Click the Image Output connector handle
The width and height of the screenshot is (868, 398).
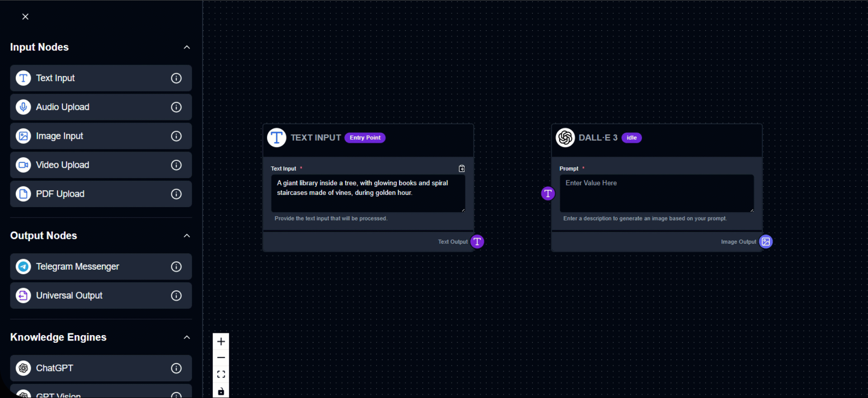click(766, 242)
